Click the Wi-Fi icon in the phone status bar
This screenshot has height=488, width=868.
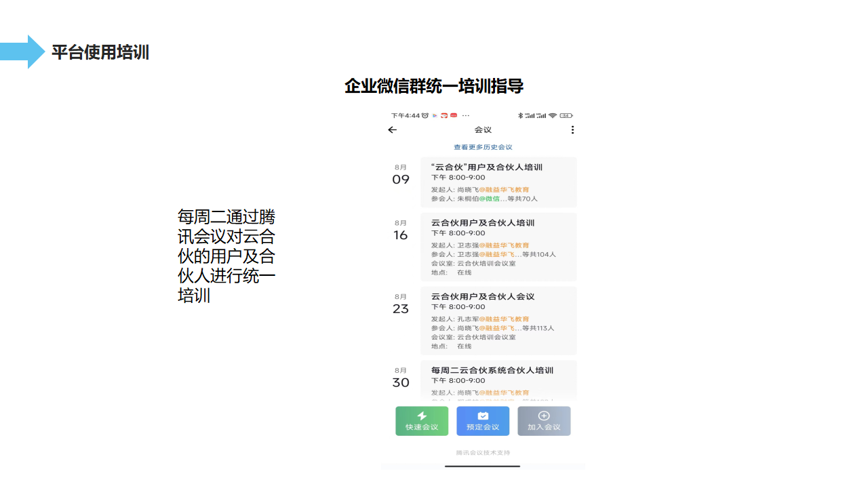coord(553,115)
